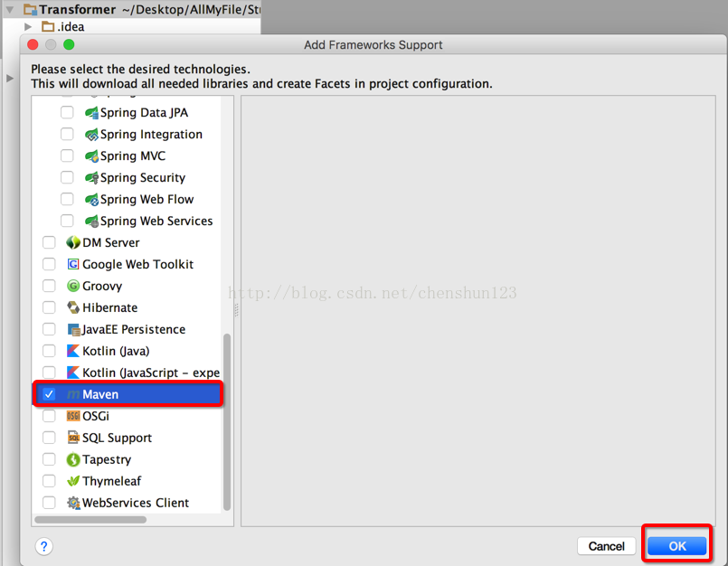Click the Groovy icon

point(73,286)
